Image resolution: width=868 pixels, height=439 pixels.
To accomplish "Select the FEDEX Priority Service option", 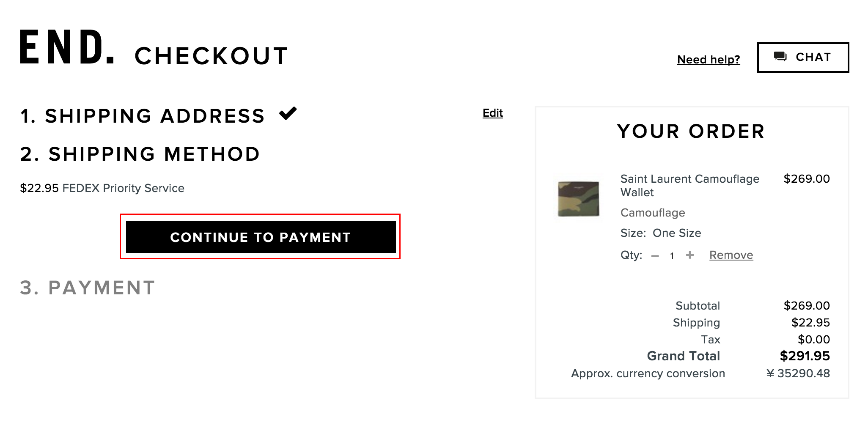I will pyautogui.click(x=102, y=188).
